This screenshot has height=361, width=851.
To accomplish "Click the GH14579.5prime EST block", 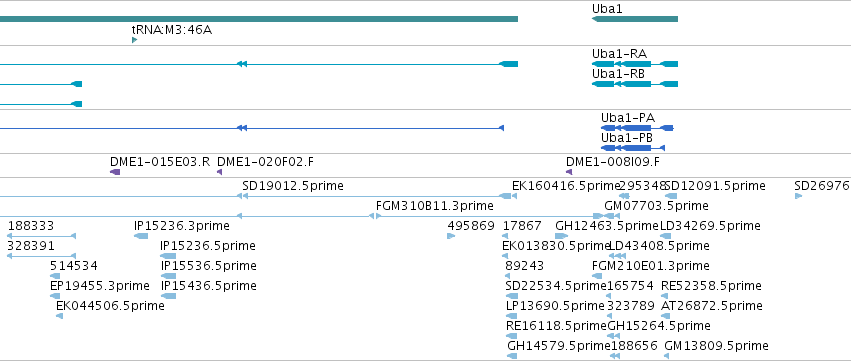I will pos(512,356).
